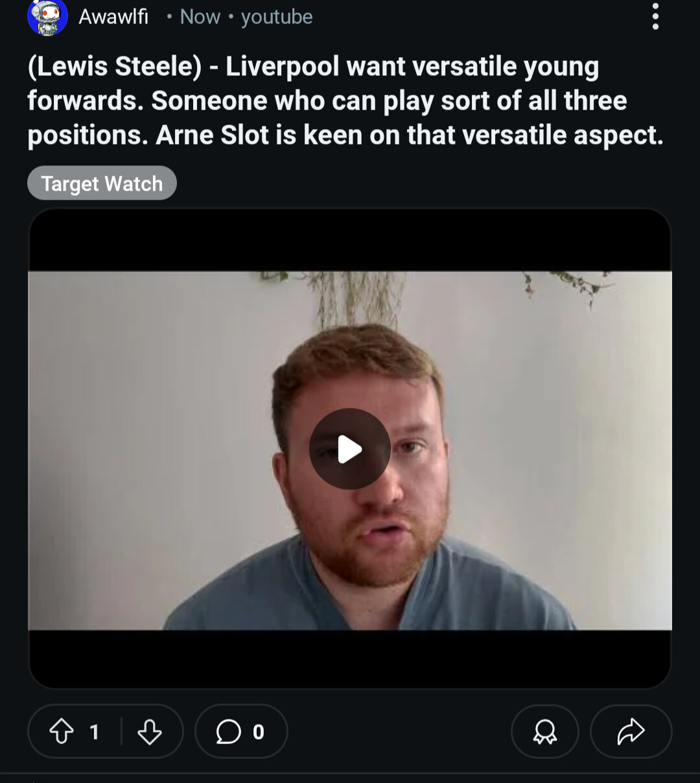
Task: Tap the comment count 0
Action: [x=259, y=732]
